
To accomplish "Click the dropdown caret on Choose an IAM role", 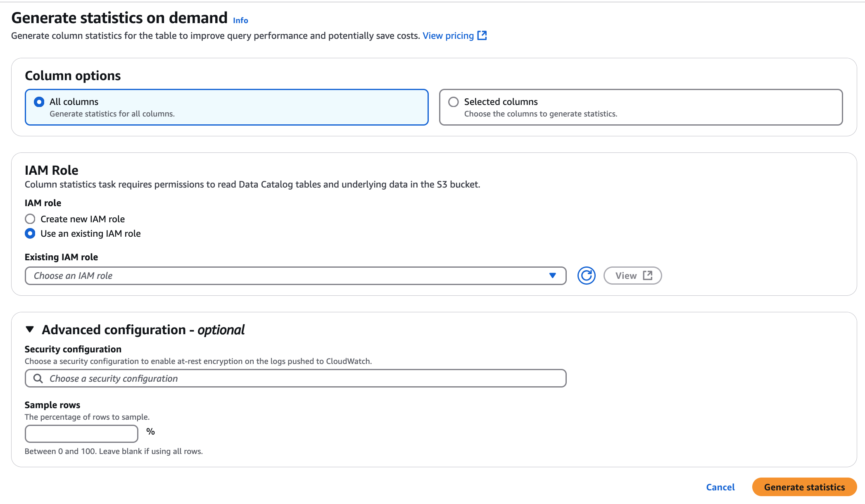I will [x=553, y=276].
